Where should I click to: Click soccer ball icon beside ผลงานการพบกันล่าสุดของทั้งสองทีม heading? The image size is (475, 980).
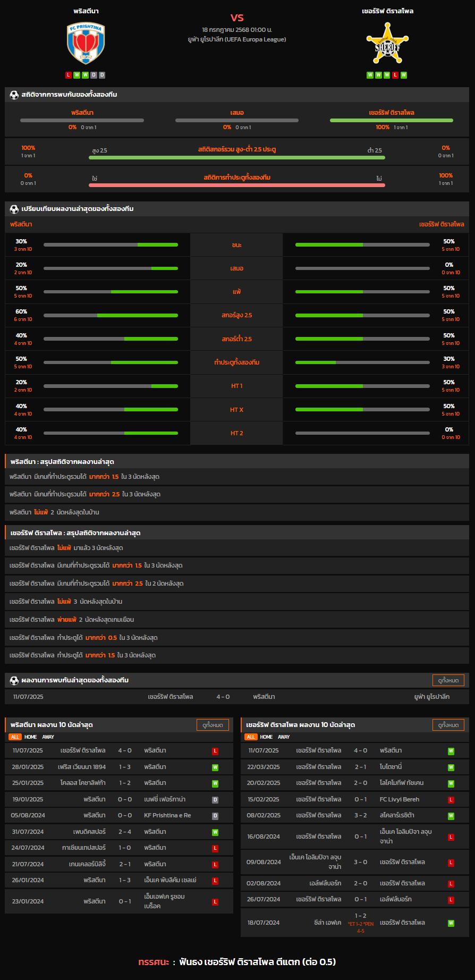point(14,680)
